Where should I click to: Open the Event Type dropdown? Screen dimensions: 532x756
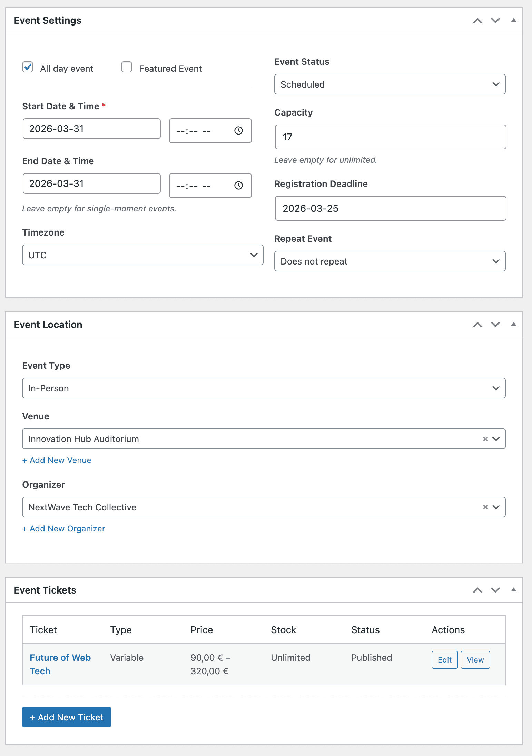tap(264, 388)
